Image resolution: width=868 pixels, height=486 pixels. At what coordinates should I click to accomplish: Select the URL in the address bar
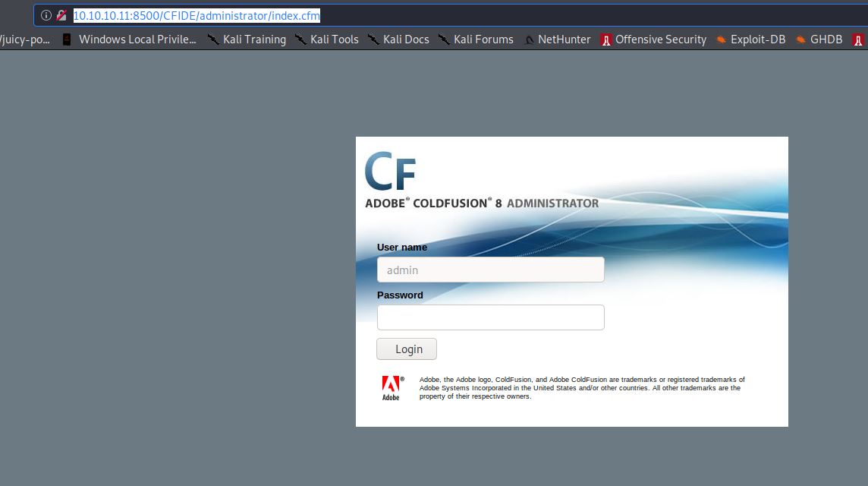[197, 15]
